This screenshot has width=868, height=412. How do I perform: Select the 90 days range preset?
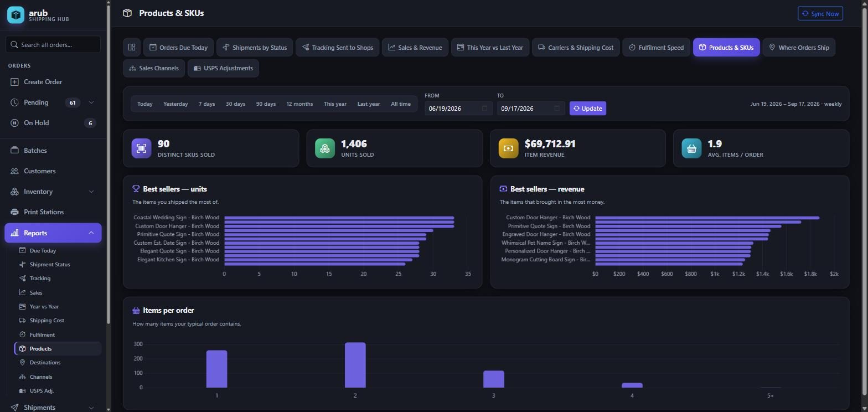coord(266,104)
